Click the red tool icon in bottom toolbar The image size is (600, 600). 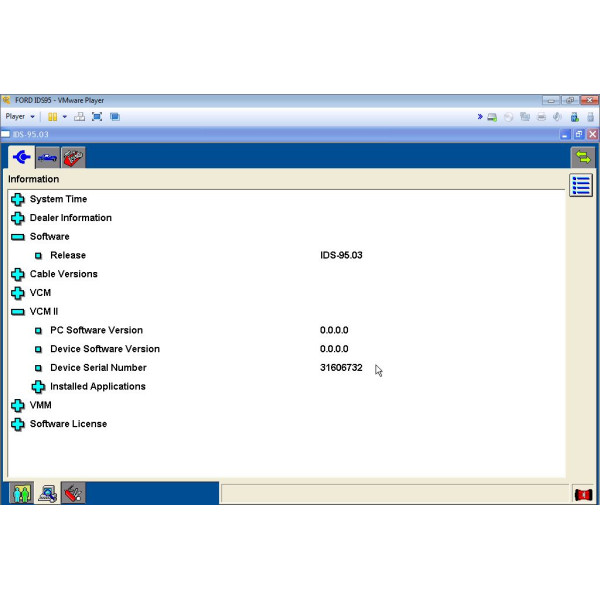coord(72,493)
